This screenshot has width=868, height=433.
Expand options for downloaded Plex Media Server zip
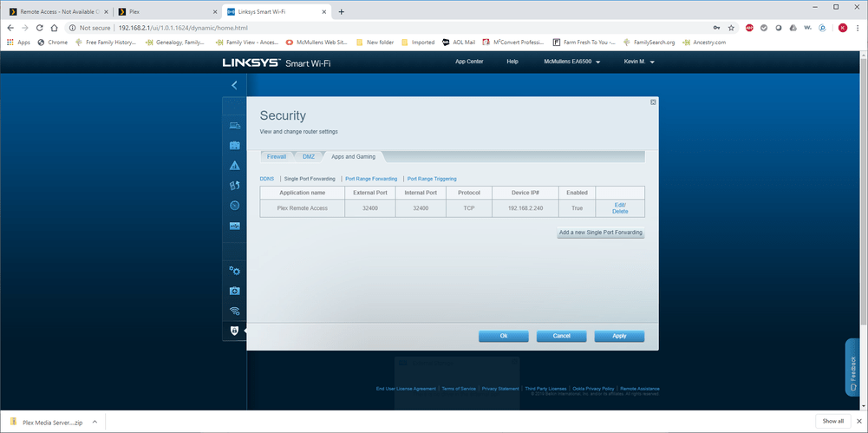pyautogui.click(x=95, y=422)
